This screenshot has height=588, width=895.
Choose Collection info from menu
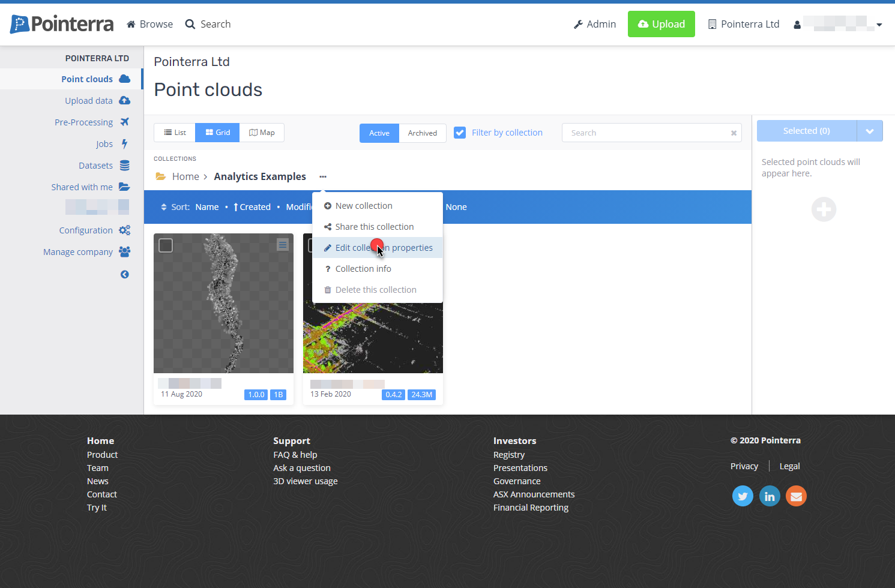coord(378,269)
